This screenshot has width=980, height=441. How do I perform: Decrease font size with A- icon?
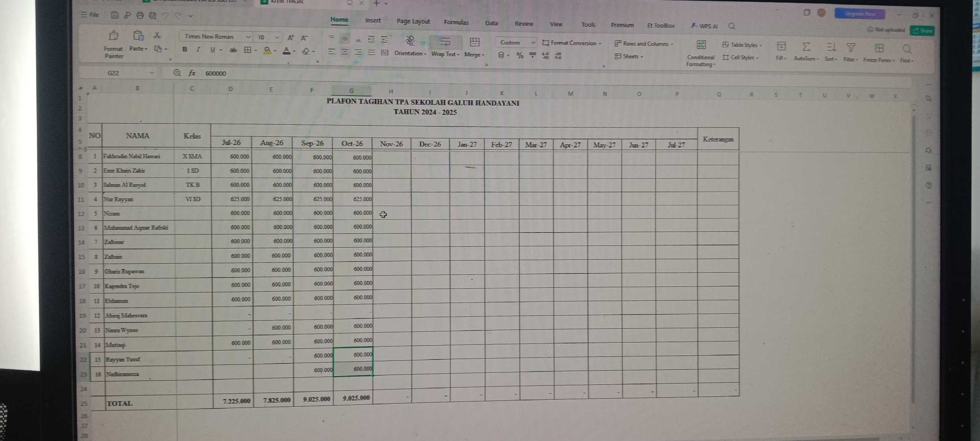coord(304,38)
